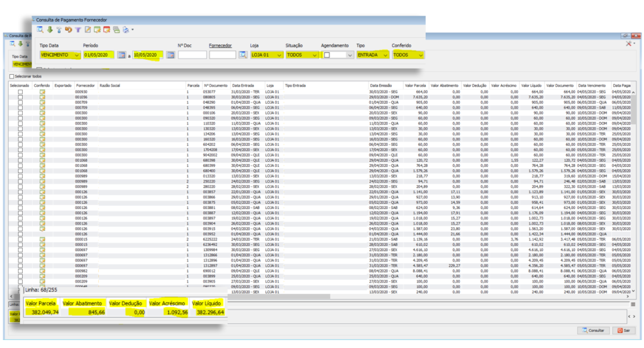Click the Período start date field

[x=99, y=55]
